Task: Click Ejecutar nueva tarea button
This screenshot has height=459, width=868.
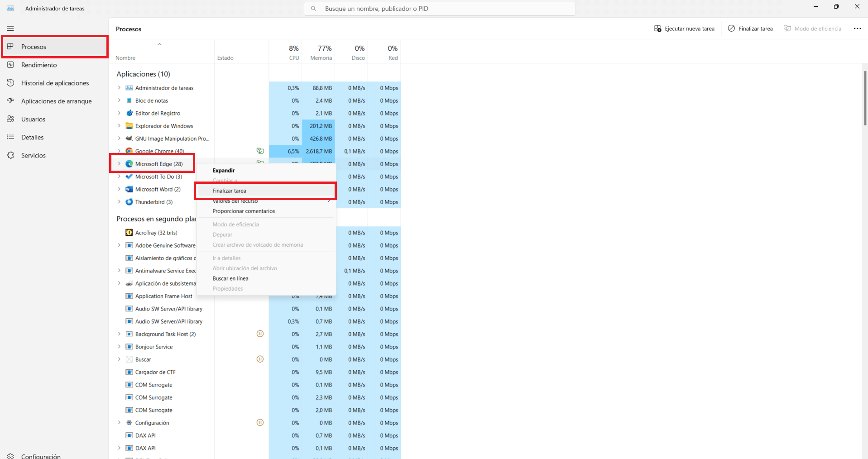Action: 685,29
